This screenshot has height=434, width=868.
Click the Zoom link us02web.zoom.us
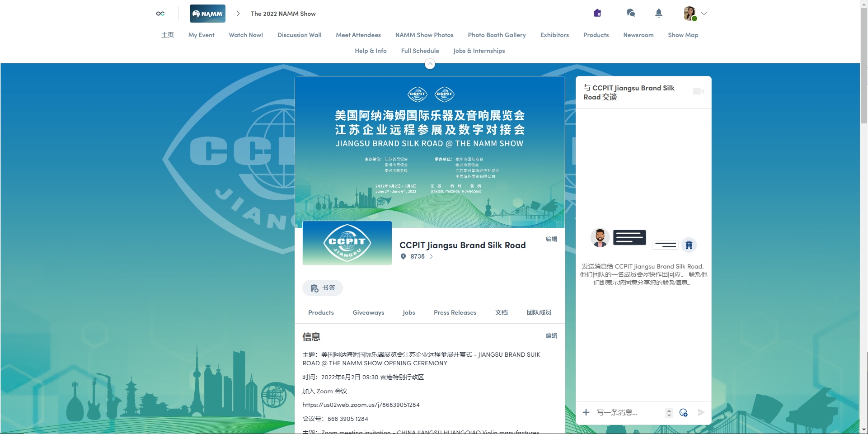[x=361, y=405]
